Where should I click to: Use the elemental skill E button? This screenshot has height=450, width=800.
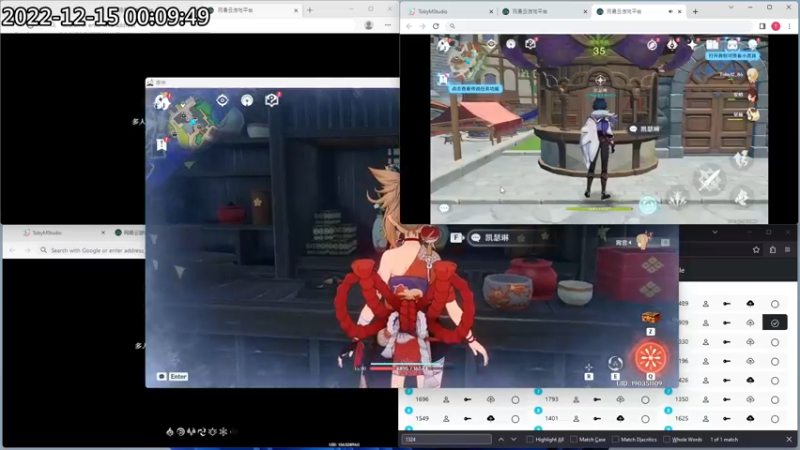[615, 363]
